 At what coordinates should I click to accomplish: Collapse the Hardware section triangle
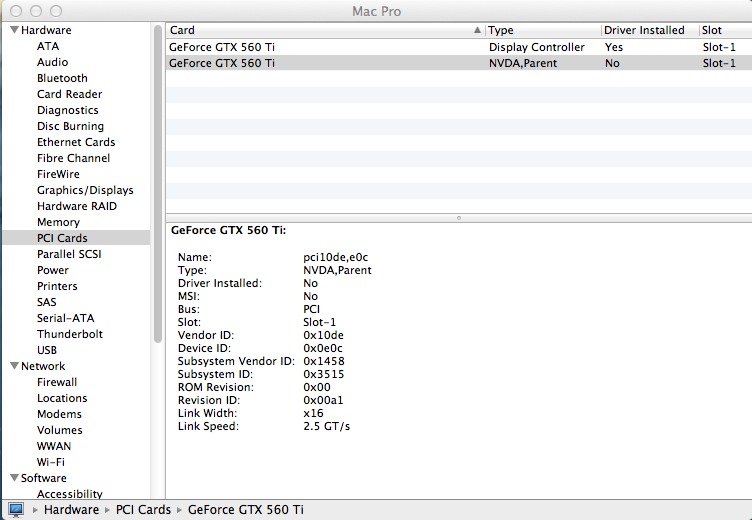[x=14, y=30]
